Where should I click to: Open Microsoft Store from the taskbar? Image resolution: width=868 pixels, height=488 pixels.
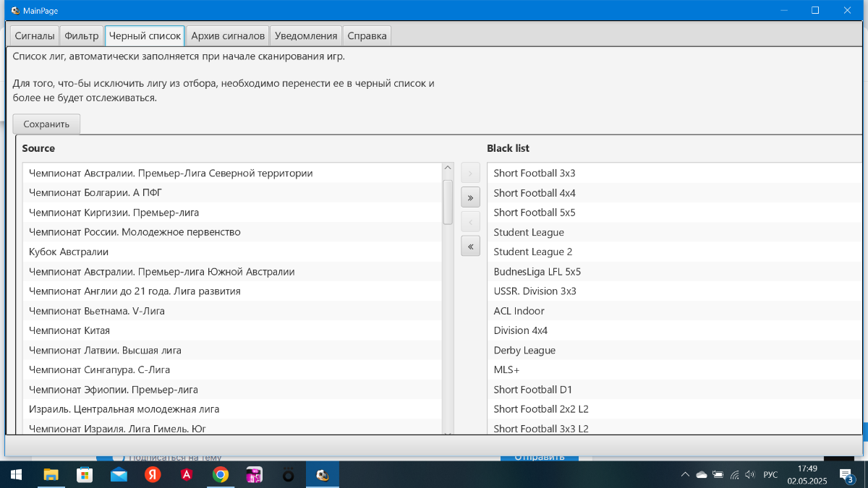[85, 475]
